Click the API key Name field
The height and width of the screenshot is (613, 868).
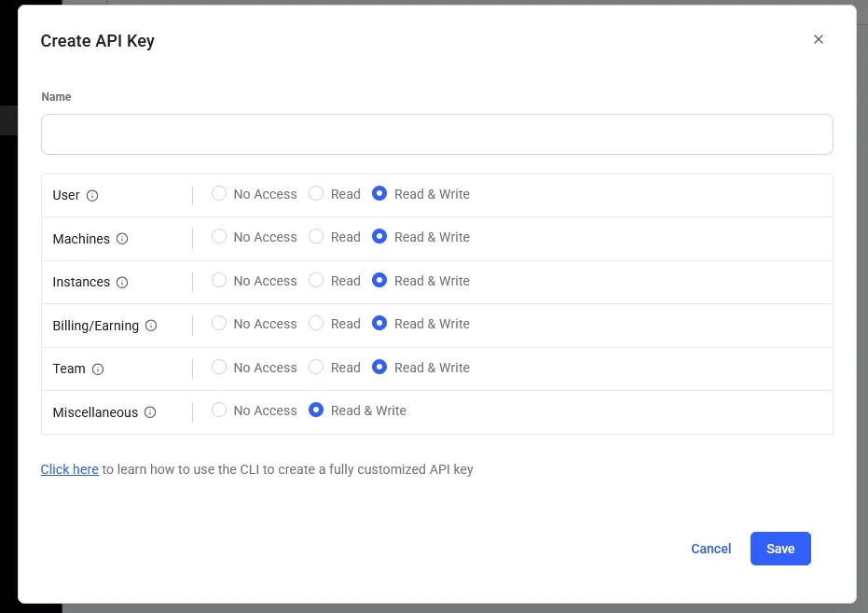(436, 134)
